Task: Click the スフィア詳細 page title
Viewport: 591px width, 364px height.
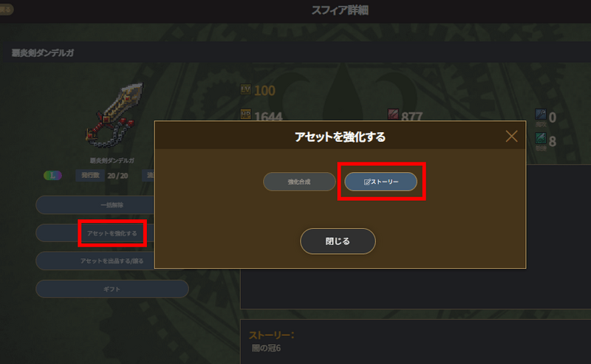Action: (x=340, y=10)
